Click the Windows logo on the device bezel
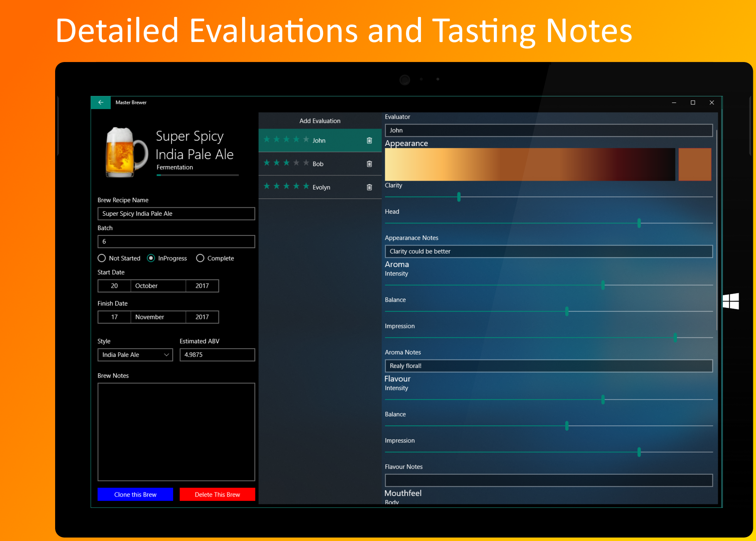The width and height of the screenshot is (756, 541). tap(732, 301)
